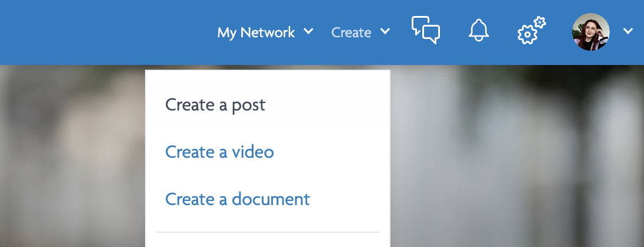The width and height of the screenshot is (644, 247).
Task: Open settings via the gears icon
Action: coord(530,31)
